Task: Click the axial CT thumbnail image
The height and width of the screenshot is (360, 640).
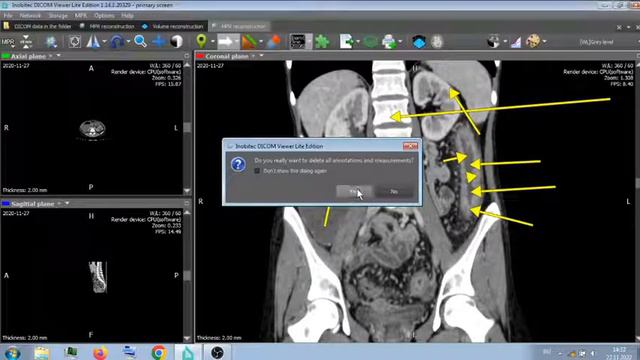Action: click(92, 129)
